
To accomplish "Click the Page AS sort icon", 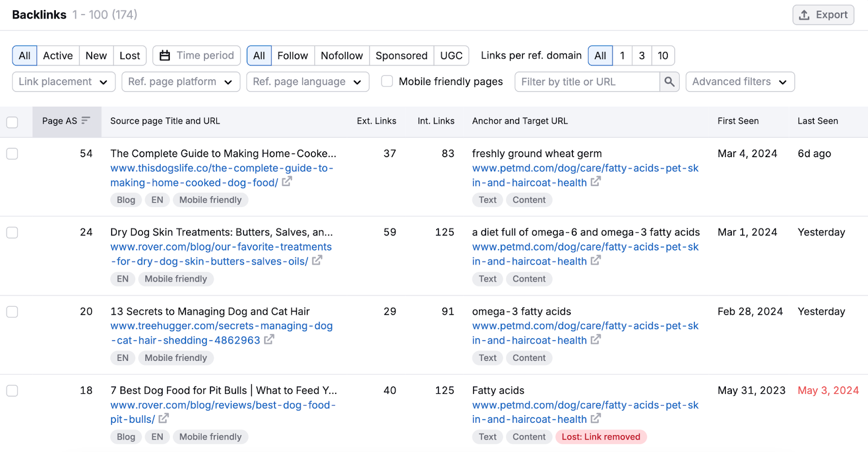I will click(86, 121).
